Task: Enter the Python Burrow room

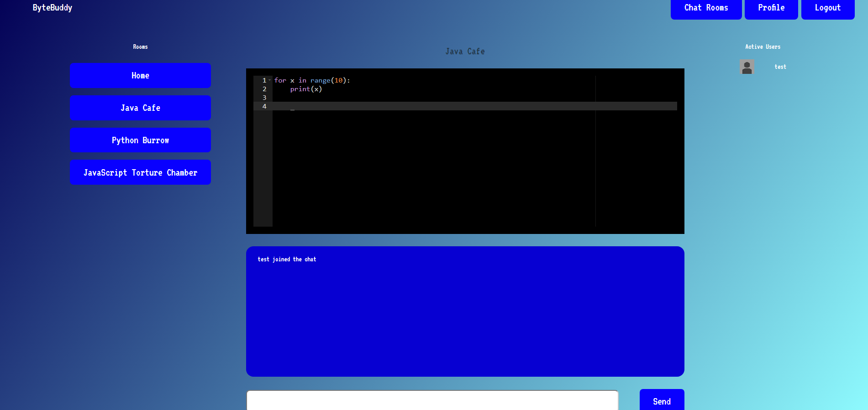Action: 140,140
